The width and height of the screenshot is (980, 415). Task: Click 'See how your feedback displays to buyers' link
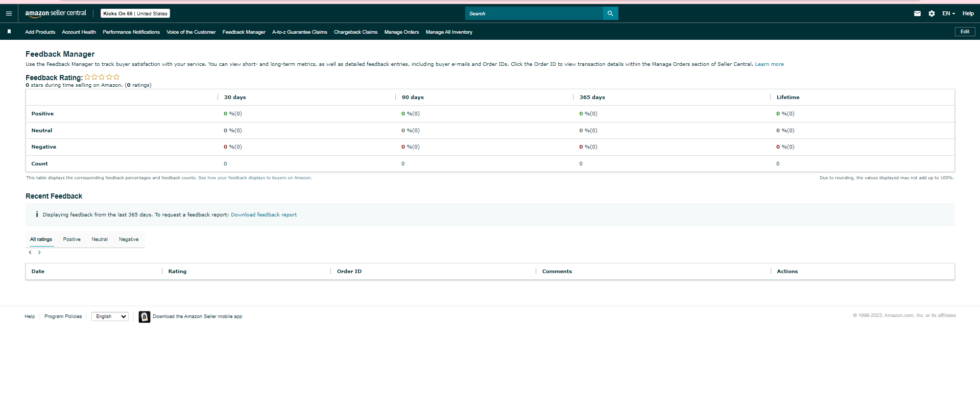(x=255, y=178)
